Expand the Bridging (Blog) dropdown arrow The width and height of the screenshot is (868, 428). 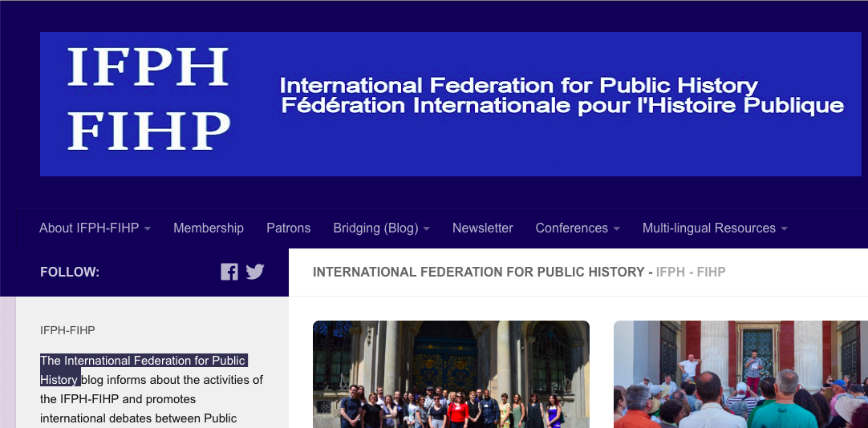pyautogui.click(x=426, y=229)
